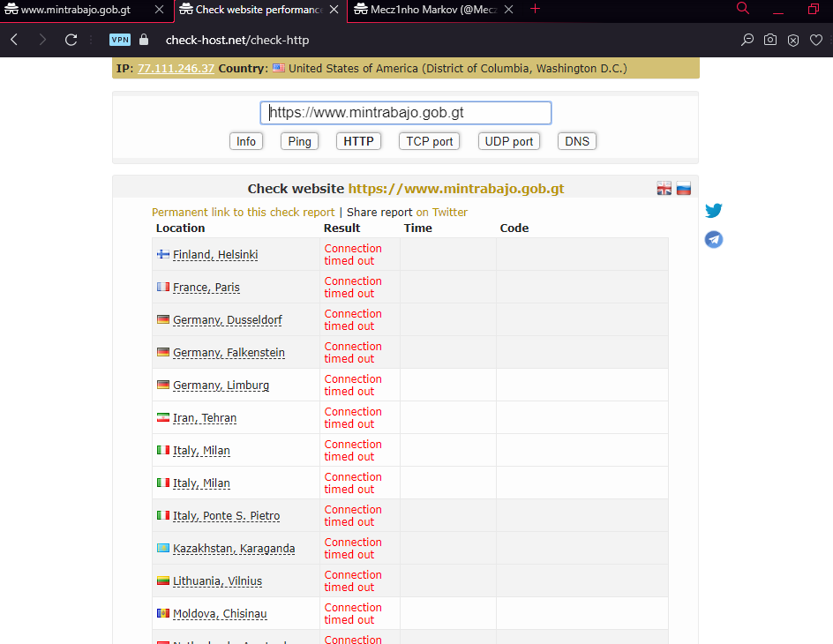833x644 pixels.
Task: Open the snapshot camera tool
Action: click(769, 40)
